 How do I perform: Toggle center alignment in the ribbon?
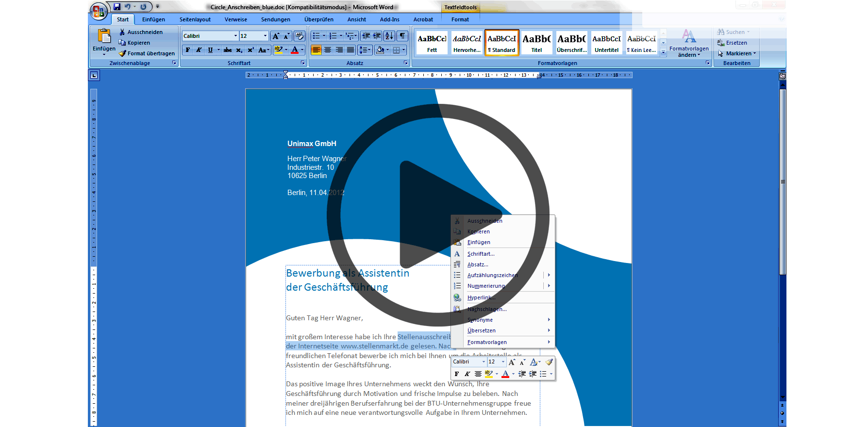tap(328, 50)
